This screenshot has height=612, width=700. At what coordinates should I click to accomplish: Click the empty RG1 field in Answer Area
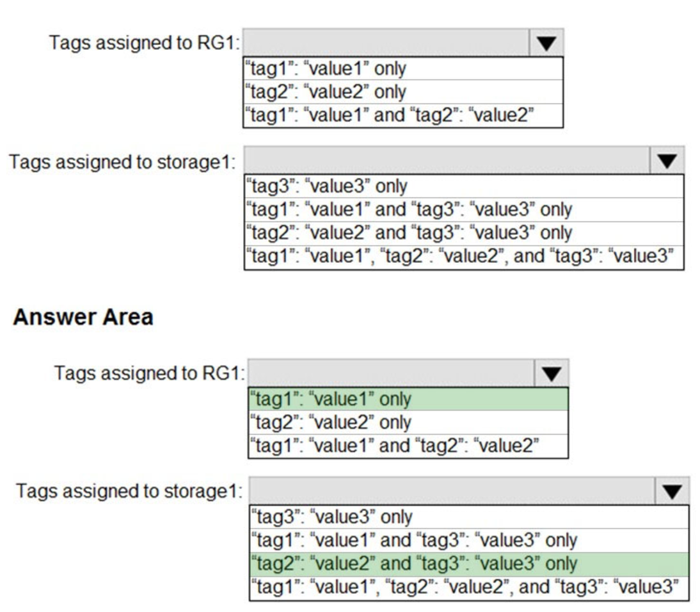(392, 373)
